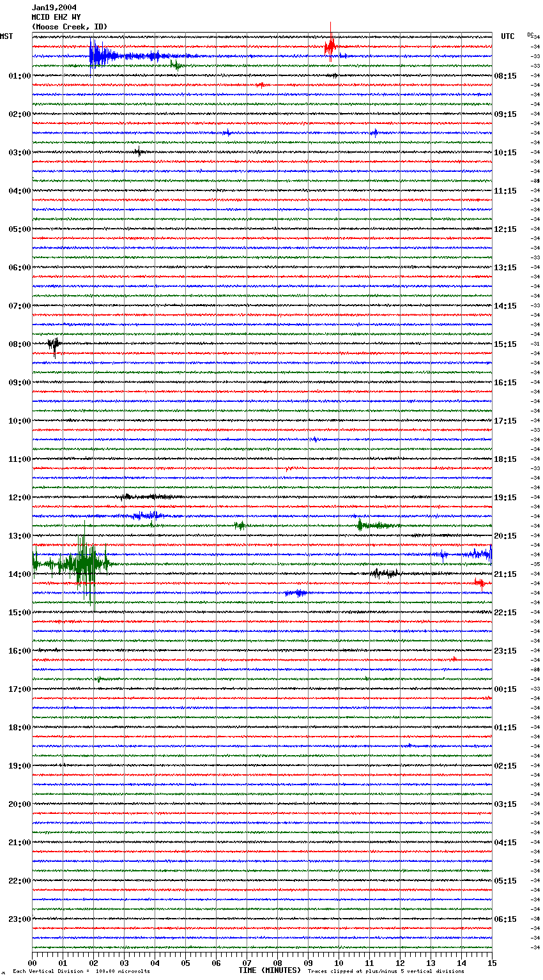Click the 12 minute tick label
The image size is (543, 980).
pyautogui.click(x=401, y=963)
